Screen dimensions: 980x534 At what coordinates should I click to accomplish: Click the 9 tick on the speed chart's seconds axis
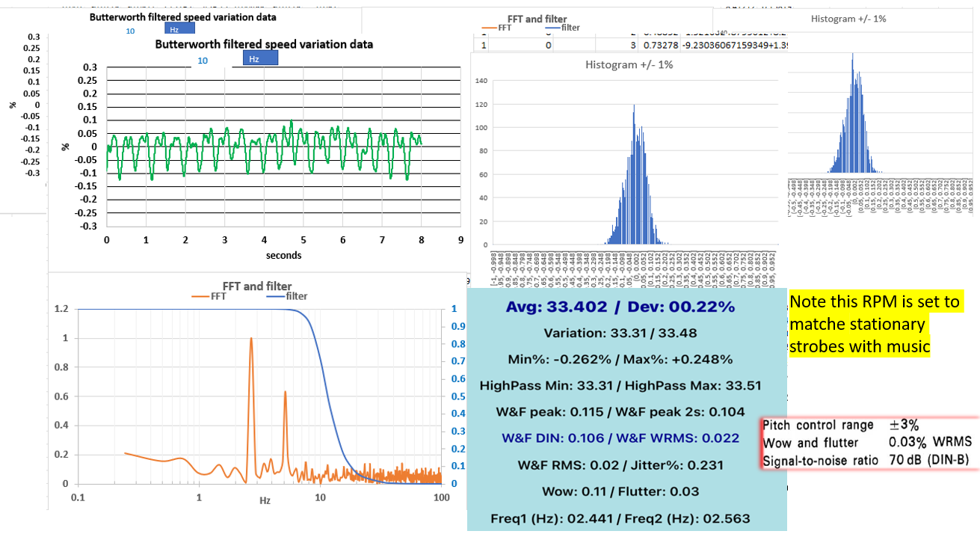[460, 241]
